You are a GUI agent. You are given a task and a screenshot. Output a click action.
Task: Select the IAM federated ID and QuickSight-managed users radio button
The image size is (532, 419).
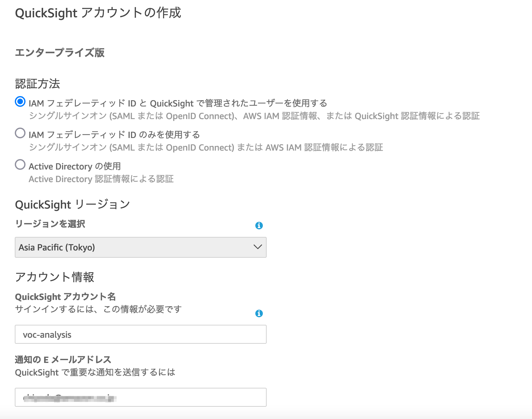coord(20,101)
